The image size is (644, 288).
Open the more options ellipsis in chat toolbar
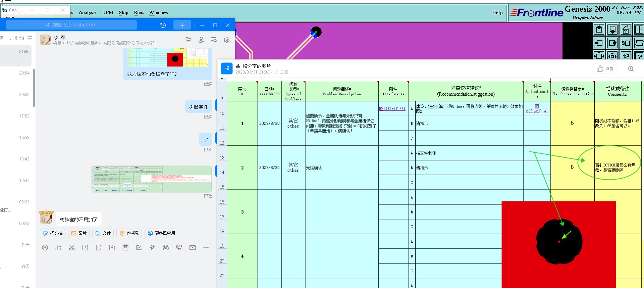tap(206, 248)
